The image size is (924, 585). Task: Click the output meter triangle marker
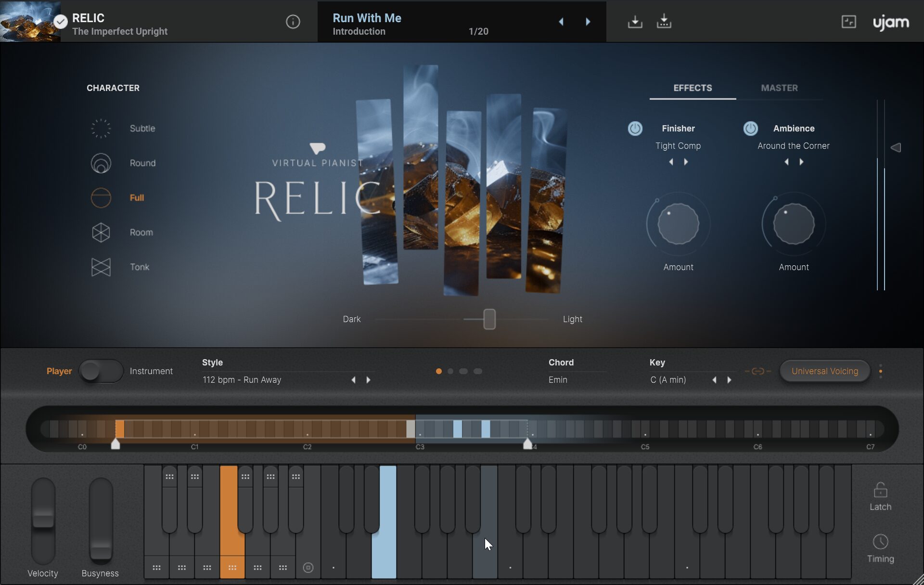[x=896, y=147]
